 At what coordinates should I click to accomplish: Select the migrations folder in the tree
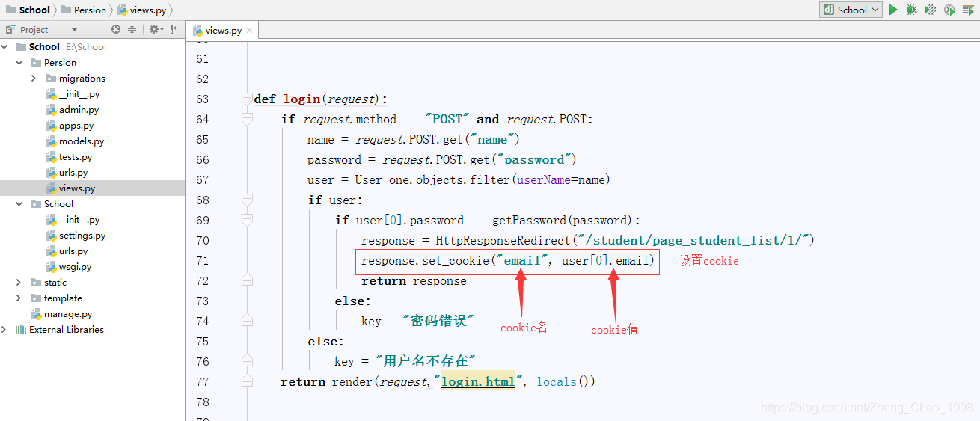82,78
